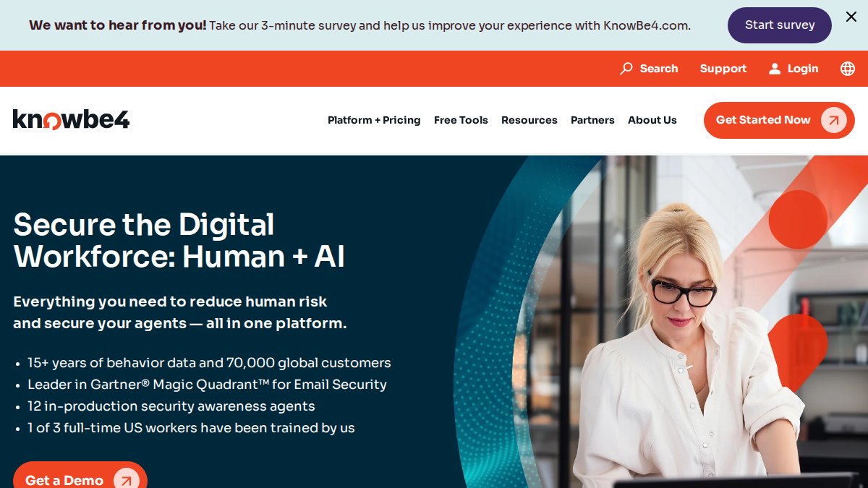Viewport: 868px width, 488px height.
Task: Select Free Tools in the navigation
Action: coord(461,120)
